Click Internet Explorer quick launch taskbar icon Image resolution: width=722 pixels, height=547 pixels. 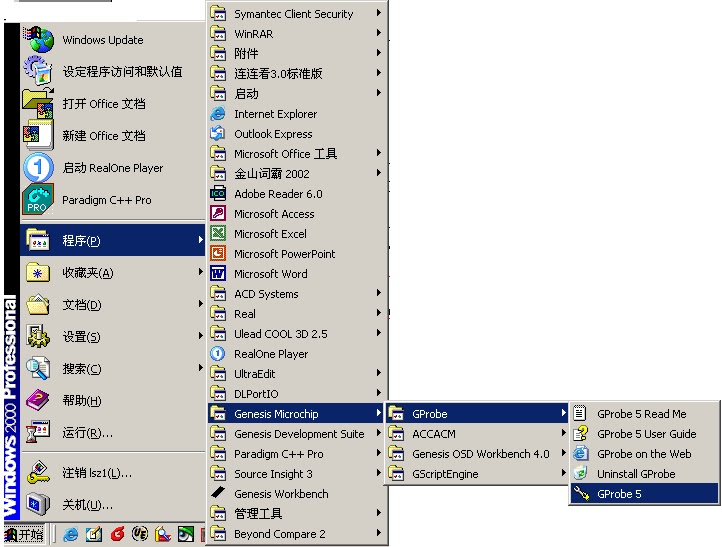[x=70, y=534]
